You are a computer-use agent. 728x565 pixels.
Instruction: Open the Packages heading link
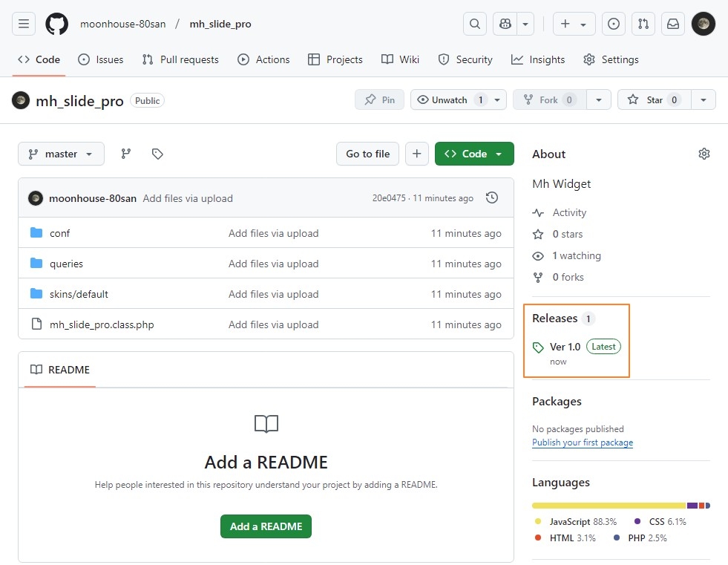(557, 402)
